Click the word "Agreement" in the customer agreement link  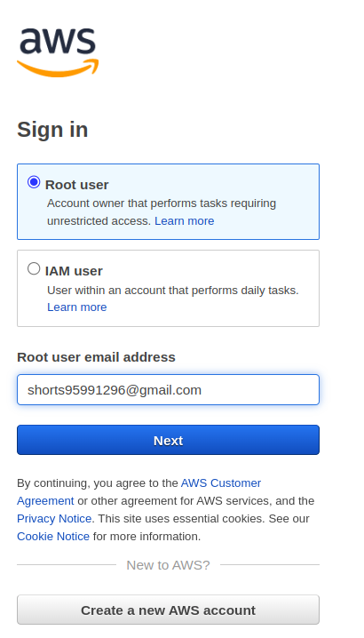click(45, 501)
